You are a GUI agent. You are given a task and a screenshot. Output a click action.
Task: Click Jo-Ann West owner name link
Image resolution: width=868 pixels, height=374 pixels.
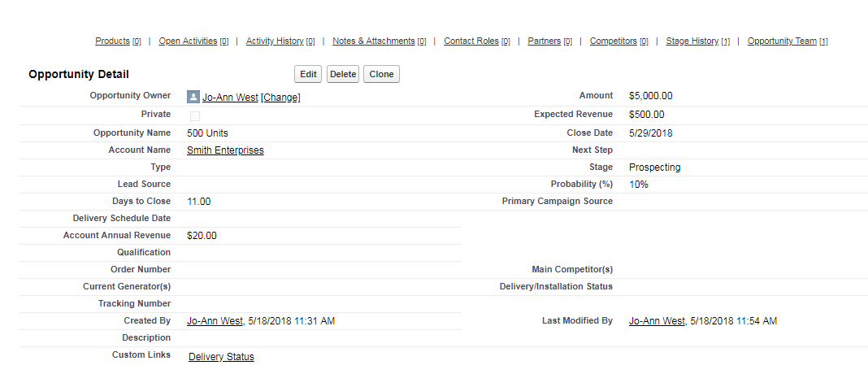point(230,98)
